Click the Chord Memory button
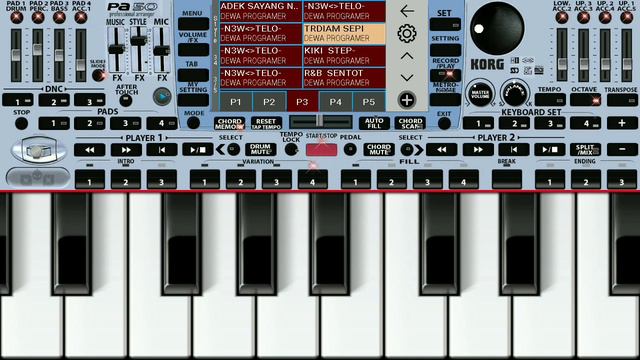Viewport: 640px width, 360px height. [x=229, y=123]
